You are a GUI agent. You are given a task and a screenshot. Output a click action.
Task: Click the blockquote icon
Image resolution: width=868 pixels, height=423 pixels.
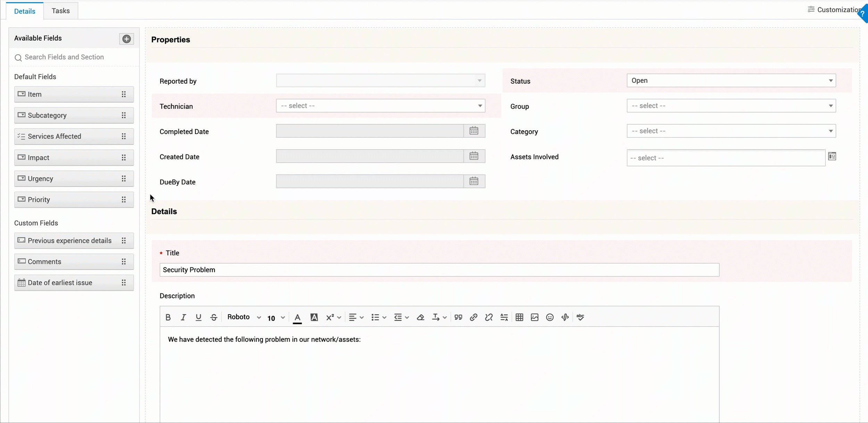pyautogui.click(x=458, y=317)
